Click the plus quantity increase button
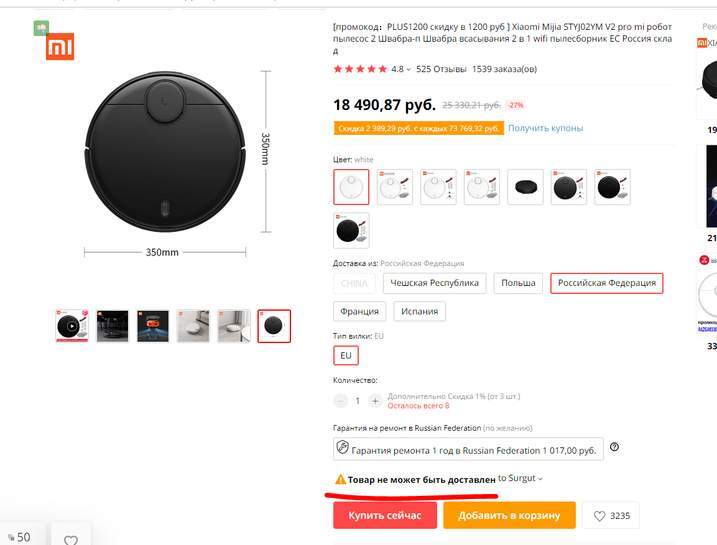 coord(375,401)
